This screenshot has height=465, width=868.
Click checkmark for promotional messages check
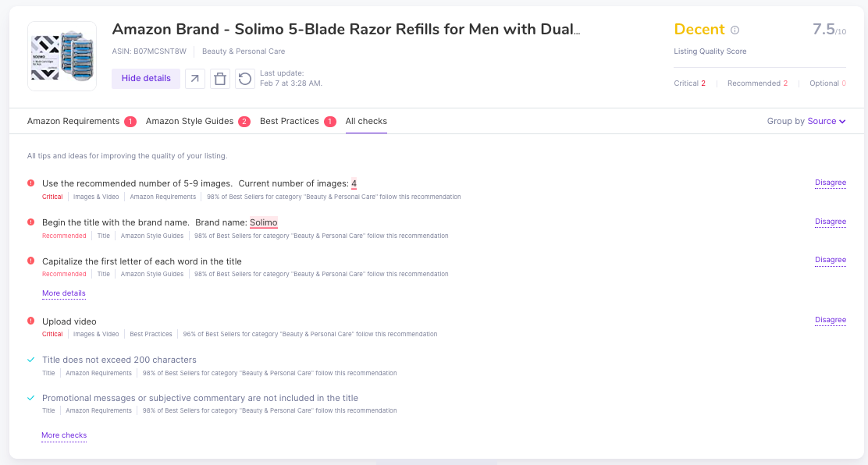click(31, 398)
